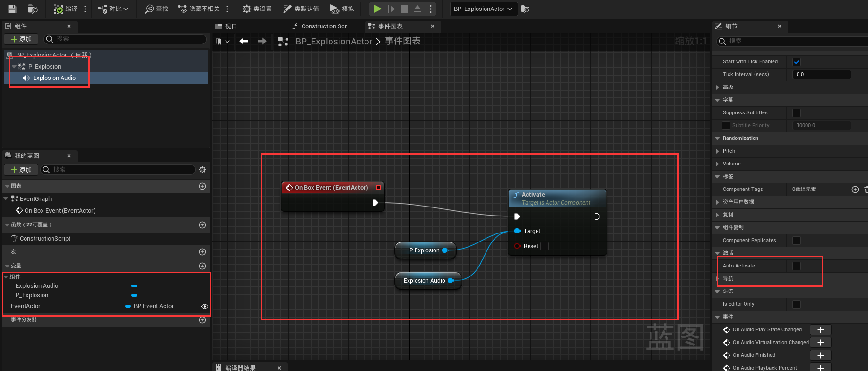
Task: Collapse the P_Explosion component tree
Action: click(14, 67)
